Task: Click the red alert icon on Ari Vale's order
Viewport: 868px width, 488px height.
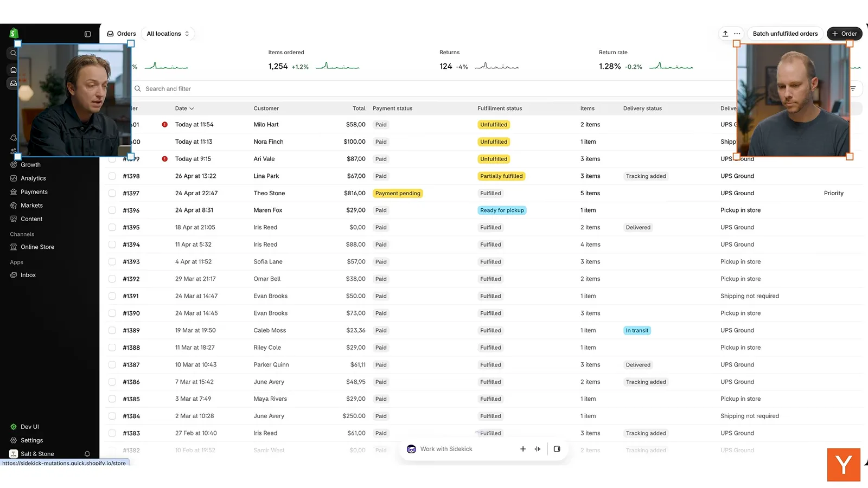Action: [164, 159]
